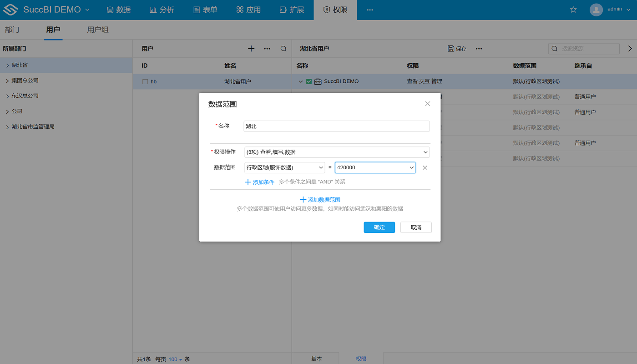This screenshot has width=637, height=364.
Task: Uncheck the SuccBI DEMO resource checkbox
Action: [309, 81]
